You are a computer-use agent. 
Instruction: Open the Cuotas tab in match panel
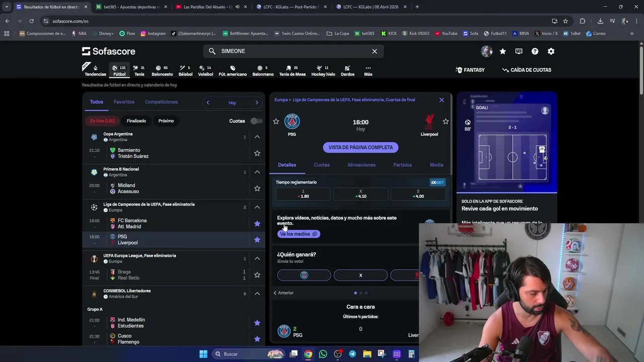[x=321, y=165]
